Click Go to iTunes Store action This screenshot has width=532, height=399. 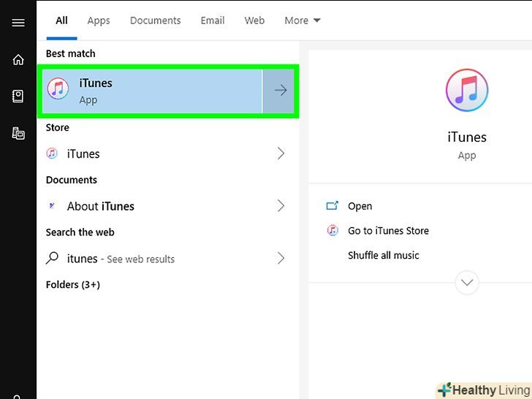pos(388,231)
